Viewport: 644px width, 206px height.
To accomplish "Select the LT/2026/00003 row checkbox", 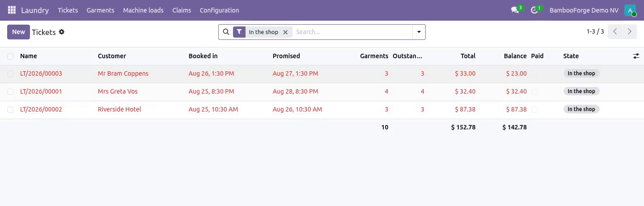I will (10, 73).
